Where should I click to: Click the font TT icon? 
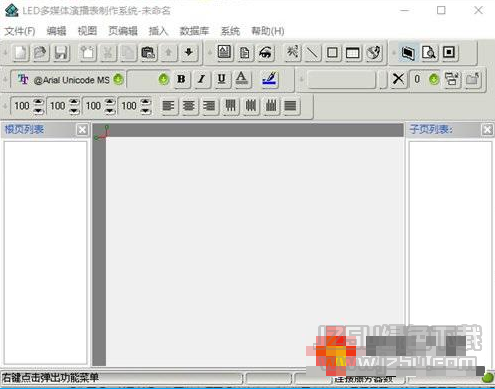(23, 79)
